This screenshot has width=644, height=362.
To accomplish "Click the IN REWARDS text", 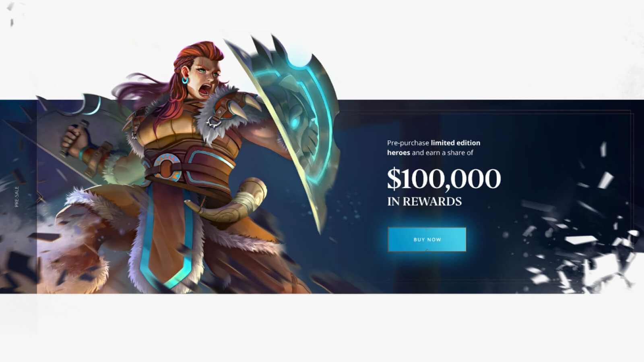I will pos(424,202).
